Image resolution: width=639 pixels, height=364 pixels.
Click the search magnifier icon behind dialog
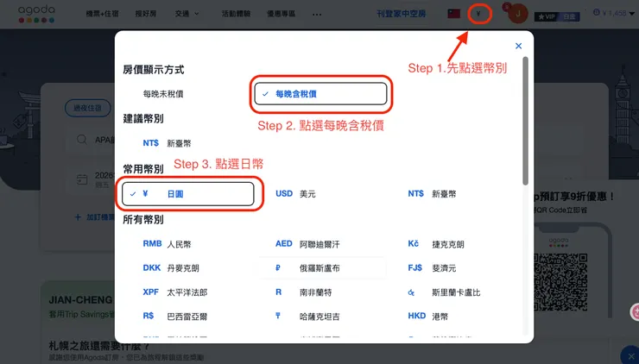[82, 140]
